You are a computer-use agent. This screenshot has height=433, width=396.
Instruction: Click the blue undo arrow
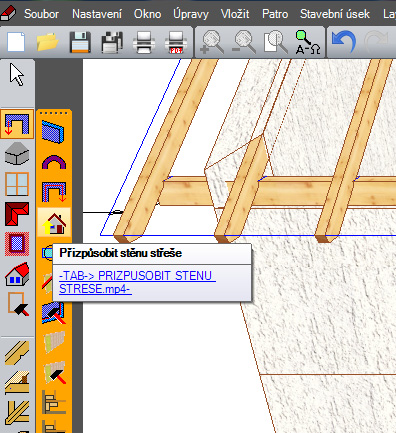[x=344, y=41]
